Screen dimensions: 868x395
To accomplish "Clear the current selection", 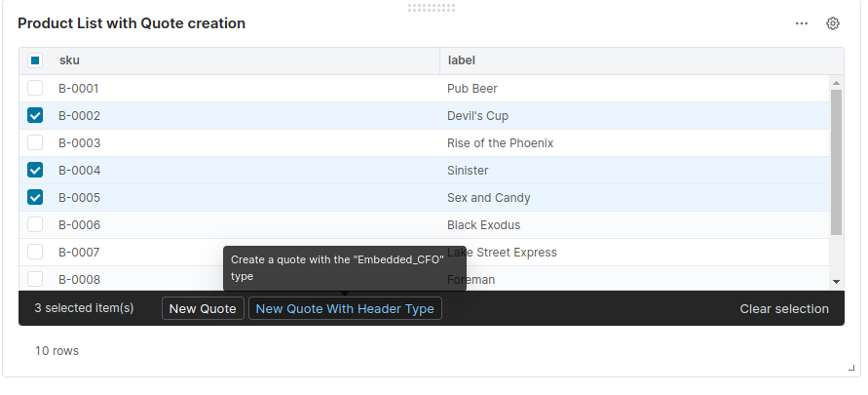I will 784,308.
